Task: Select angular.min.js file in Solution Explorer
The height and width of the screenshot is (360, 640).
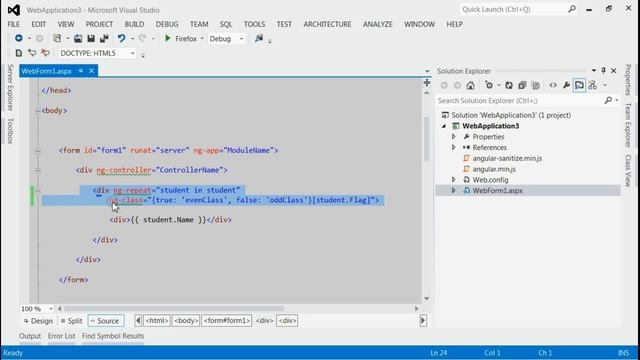Action: pyautogui.click(x=494, y=169)
